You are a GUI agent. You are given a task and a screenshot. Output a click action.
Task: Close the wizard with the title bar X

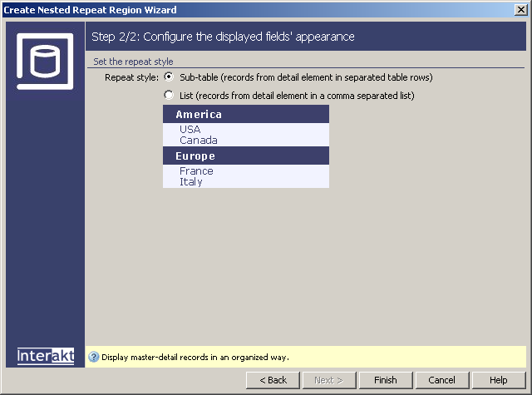[x=520, y=9]
